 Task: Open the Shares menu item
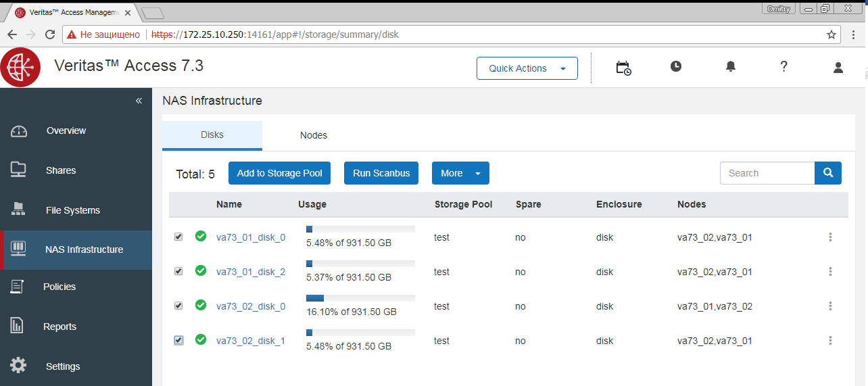click(61, 170)
